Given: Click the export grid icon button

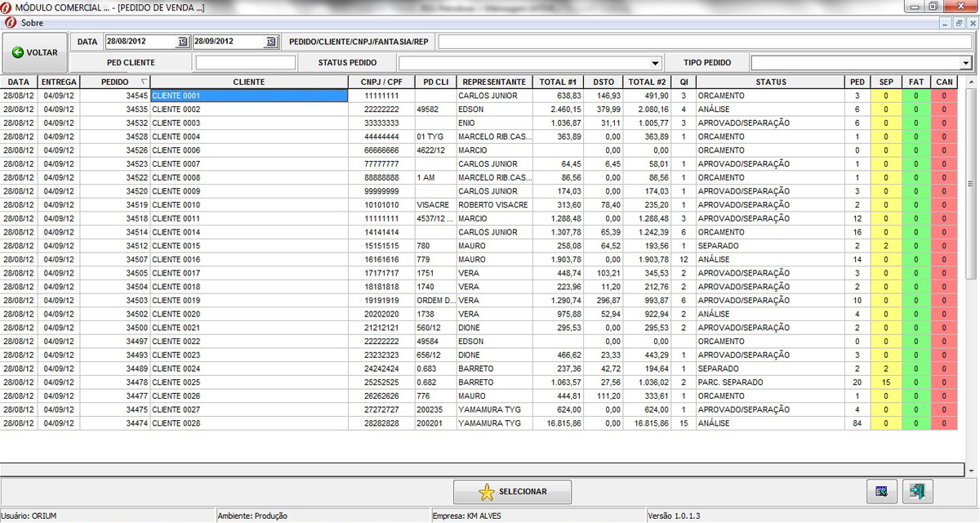Looking at the screenshot, I should (881, 491).
